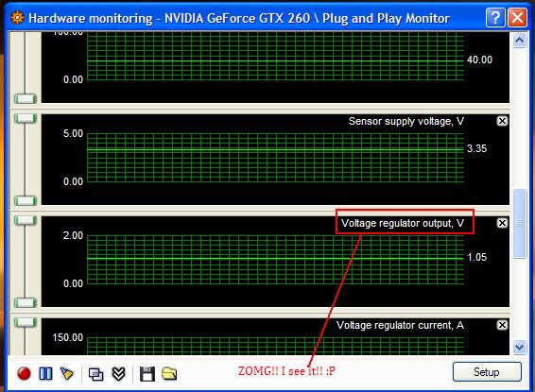Click the Voltage regulator output graph area
The image size is (535, 392).
[275, 260]
